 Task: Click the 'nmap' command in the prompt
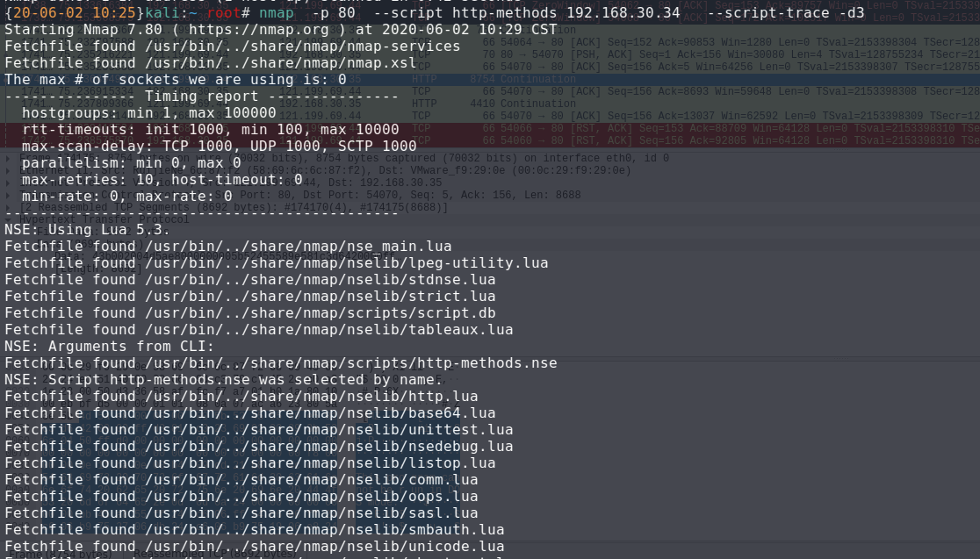pyautogui.click(x=277, y=12)
